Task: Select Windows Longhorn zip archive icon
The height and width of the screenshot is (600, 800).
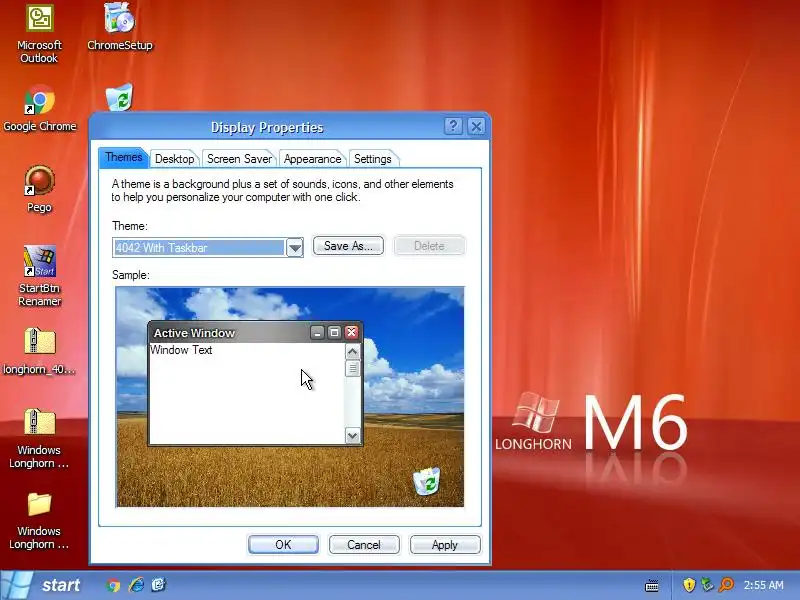Action: pos(39,438)
